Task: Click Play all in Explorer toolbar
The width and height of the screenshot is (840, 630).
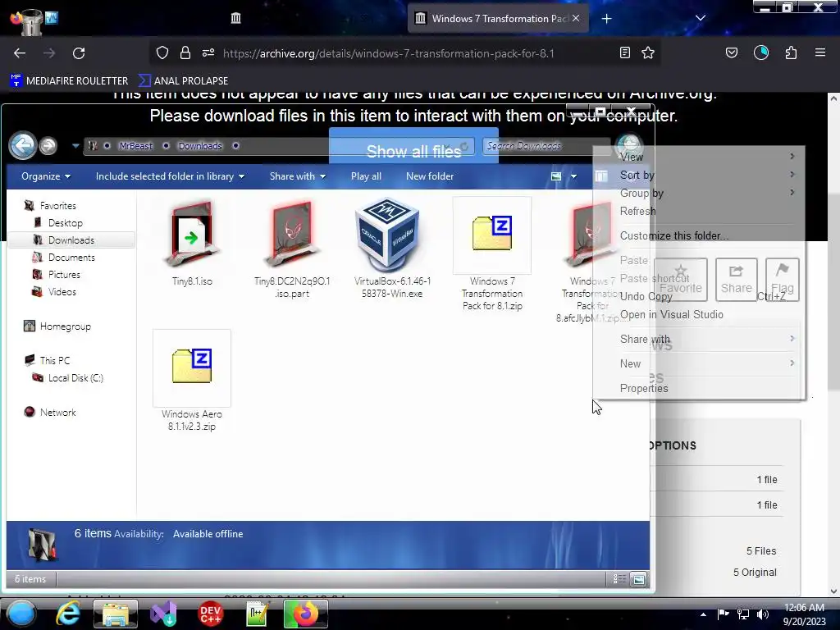Action: coord(366,176)
